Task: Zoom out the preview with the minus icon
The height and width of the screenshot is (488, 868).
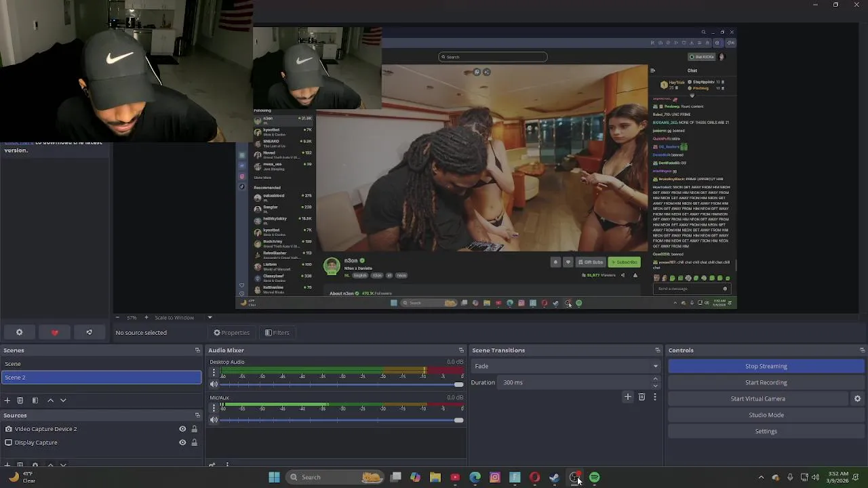Action: [x=117, y=317]
